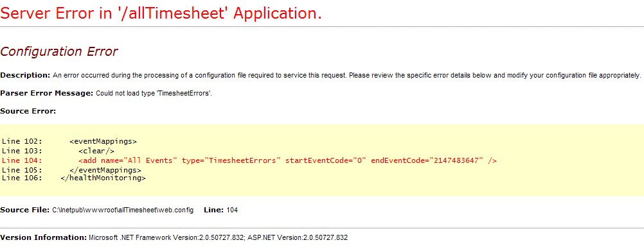
Task: Click the Parser Error Message label
Action: 47,93
